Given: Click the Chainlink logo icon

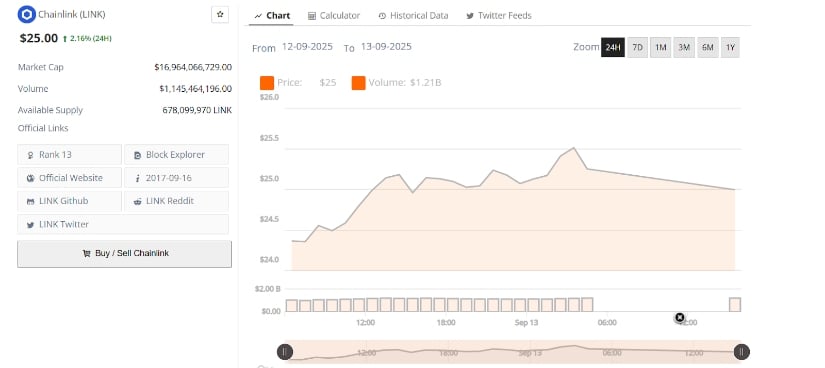Looking at the screenshot, I should click(x=26, y=15).
